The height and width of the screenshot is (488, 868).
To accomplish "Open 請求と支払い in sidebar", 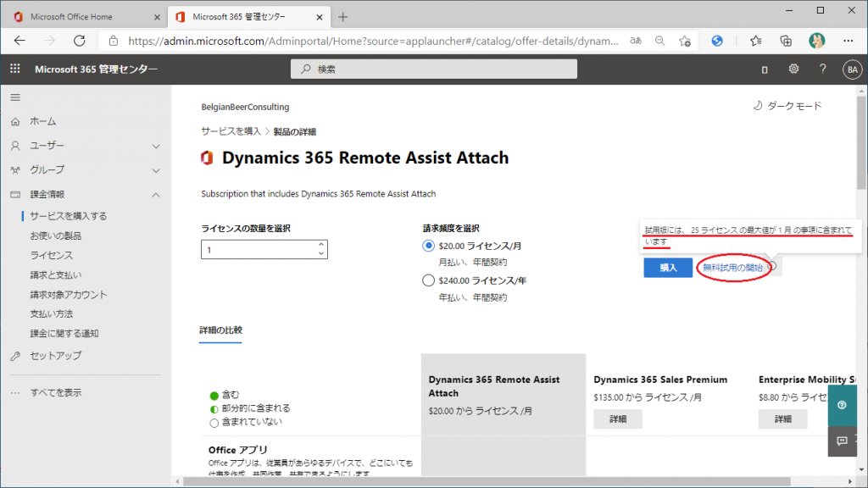I will click(56, 275).
